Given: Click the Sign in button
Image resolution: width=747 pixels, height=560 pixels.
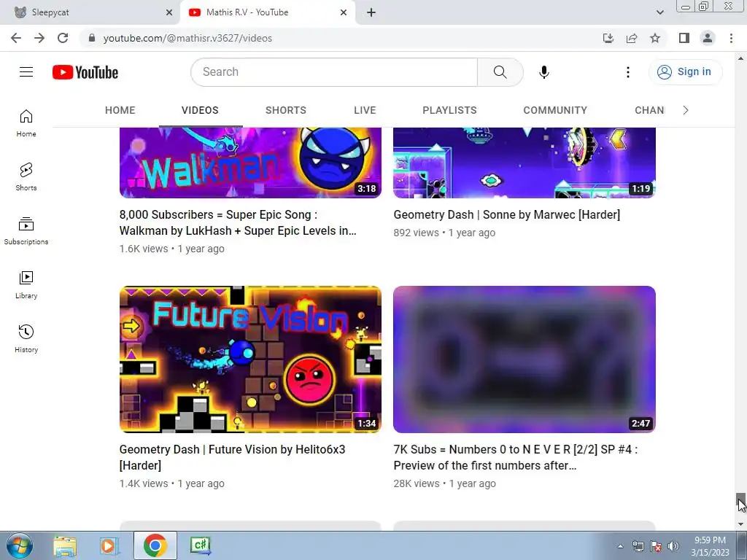Looking at the screenshot, I should 685,72.
